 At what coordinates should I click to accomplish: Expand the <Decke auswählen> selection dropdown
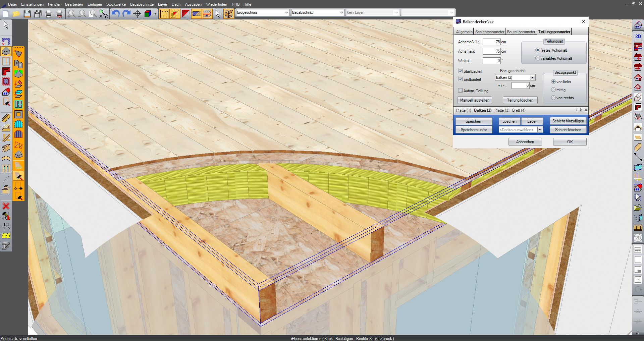tap(540, 129)
